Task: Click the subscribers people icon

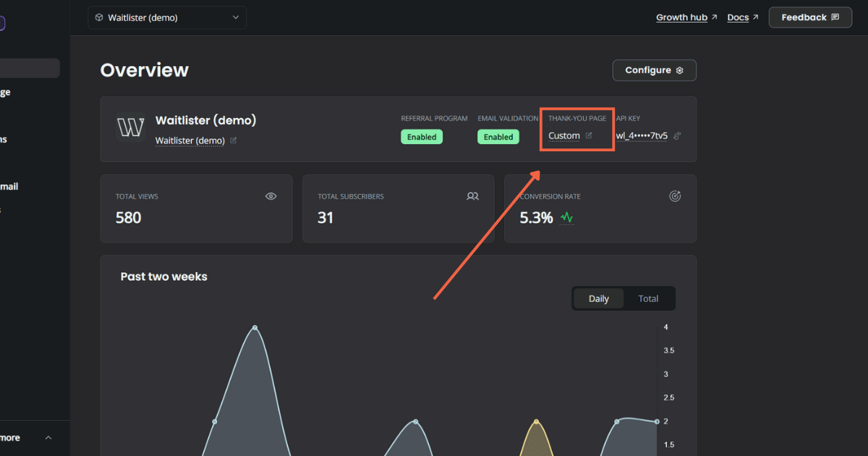Action: 472,196
